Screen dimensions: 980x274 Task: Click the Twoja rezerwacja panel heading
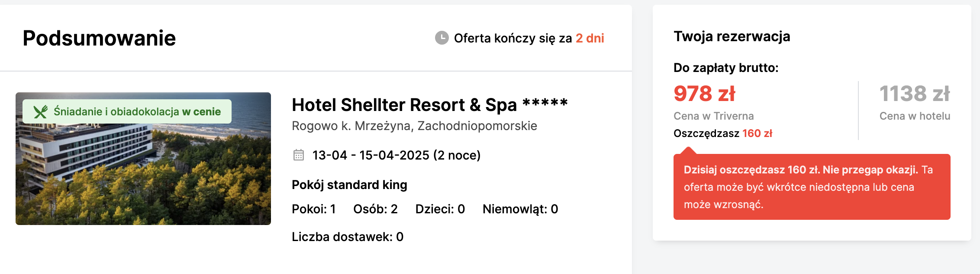732,36
